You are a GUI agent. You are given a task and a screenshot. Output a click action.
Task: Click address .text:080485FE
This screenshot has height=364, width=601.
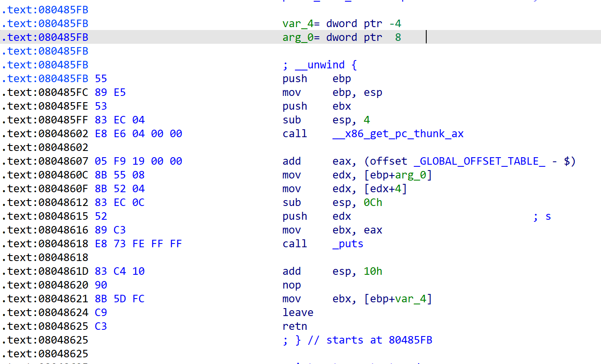[45, 106]
